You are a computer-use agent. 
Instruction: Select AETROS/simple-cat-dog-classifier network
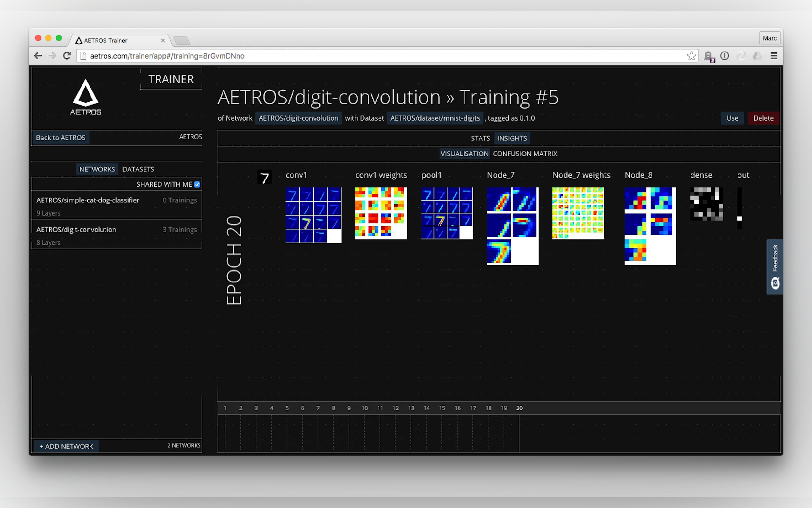[x=88, y=200]
